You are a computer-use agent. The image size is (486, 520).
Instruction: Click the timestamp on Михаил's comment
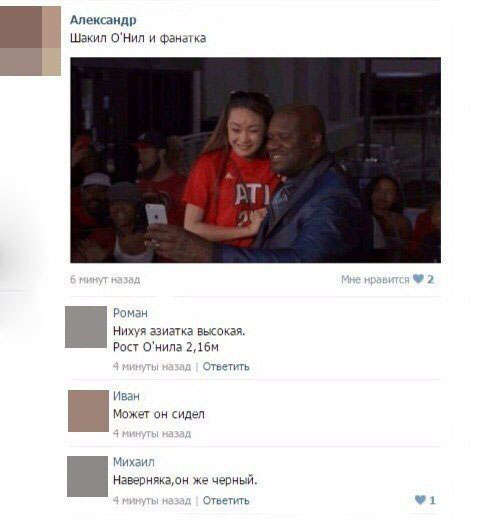[x=152, y=500]
